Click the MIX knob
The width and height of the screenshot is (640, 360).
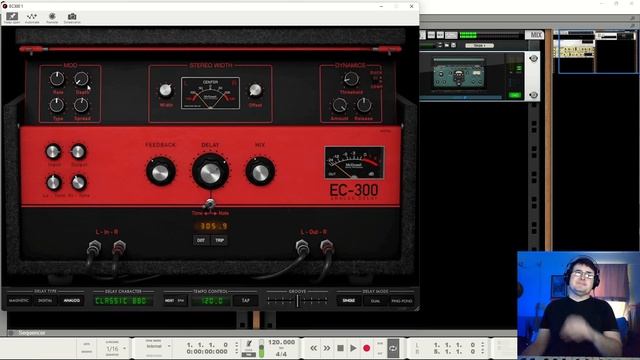260,172
